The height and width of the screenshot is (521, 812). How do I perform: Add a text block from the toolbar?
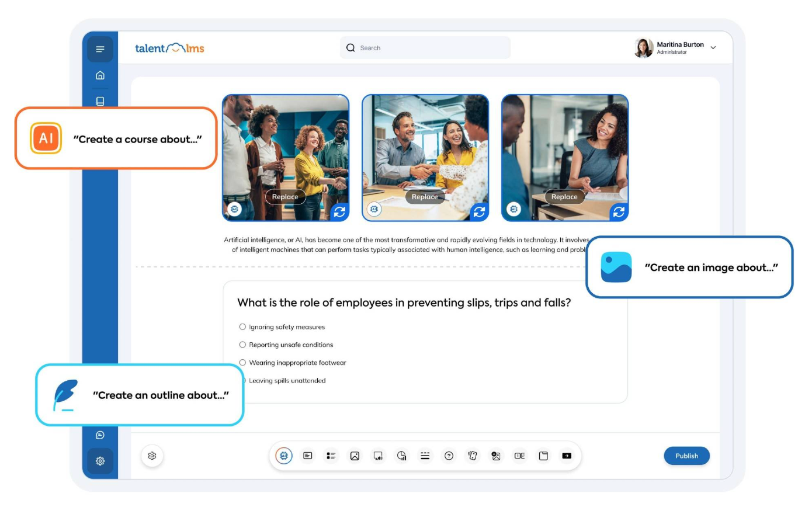click(307, 456)
